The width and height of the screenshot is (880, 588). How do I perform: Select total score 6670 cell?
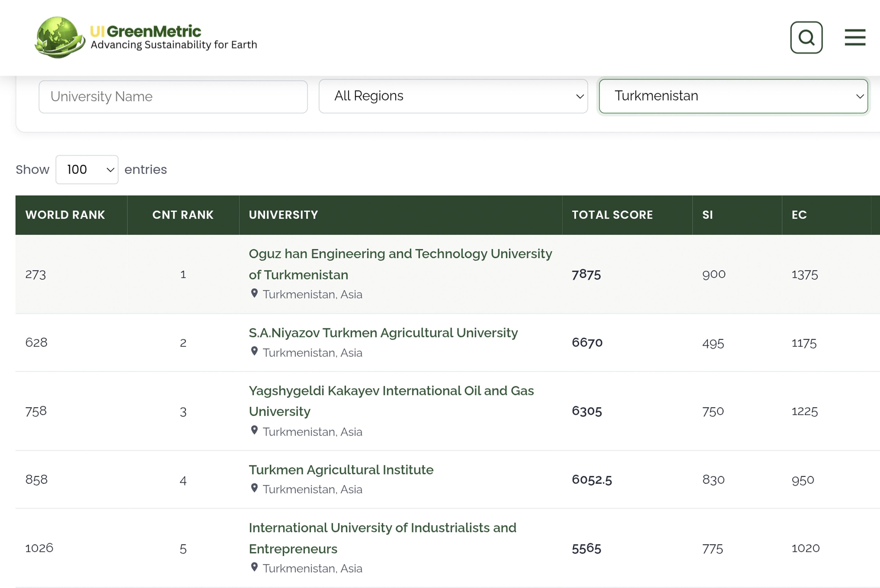pyautogui.click(x=587, y=342)
